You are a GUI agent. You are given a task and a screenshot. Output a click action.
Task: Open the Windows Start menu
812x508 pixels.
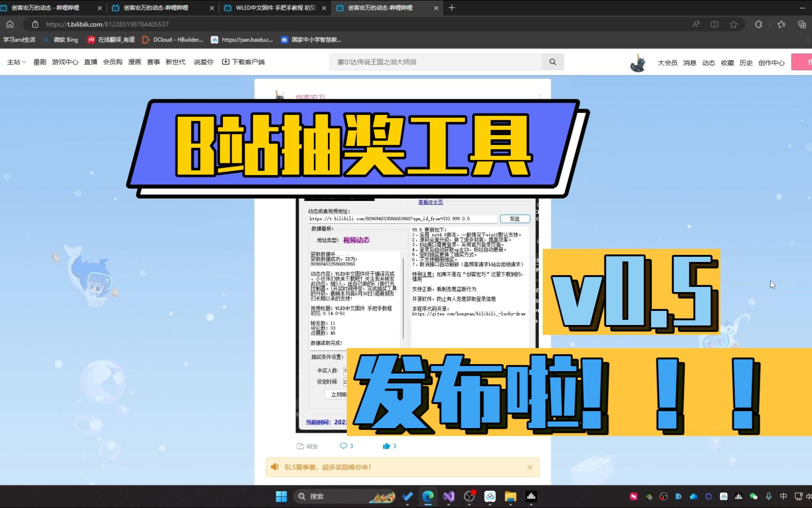click(x=281, y=496)
